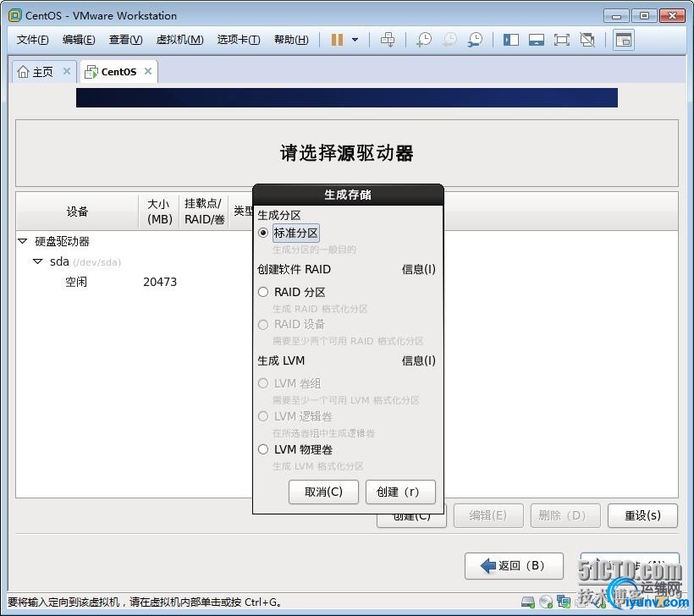Open the 帮助(H) menu

pos(291,40)
